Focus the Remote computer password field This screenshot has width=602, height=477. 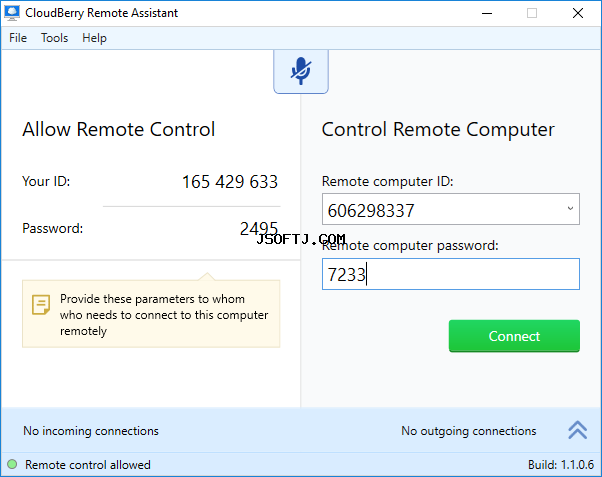[x=451, y=274]
